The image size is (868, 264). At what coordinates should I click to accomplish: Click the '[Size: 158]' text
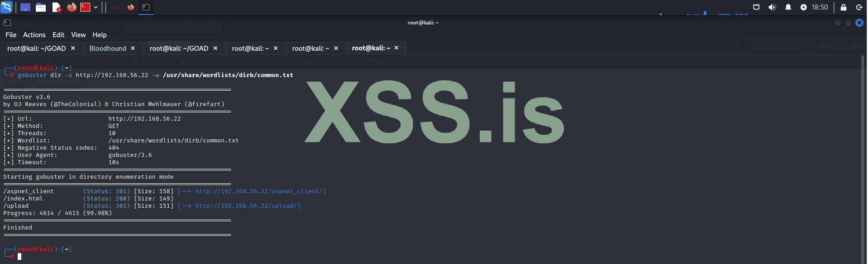point(154,191)
